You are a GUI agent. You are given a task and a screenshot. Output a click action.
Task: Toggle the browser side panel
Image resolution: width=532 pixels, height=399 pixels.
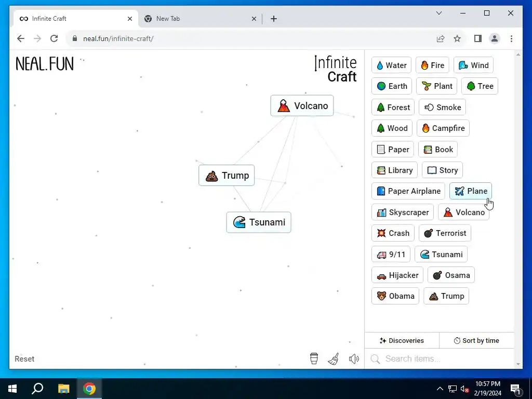478,38
